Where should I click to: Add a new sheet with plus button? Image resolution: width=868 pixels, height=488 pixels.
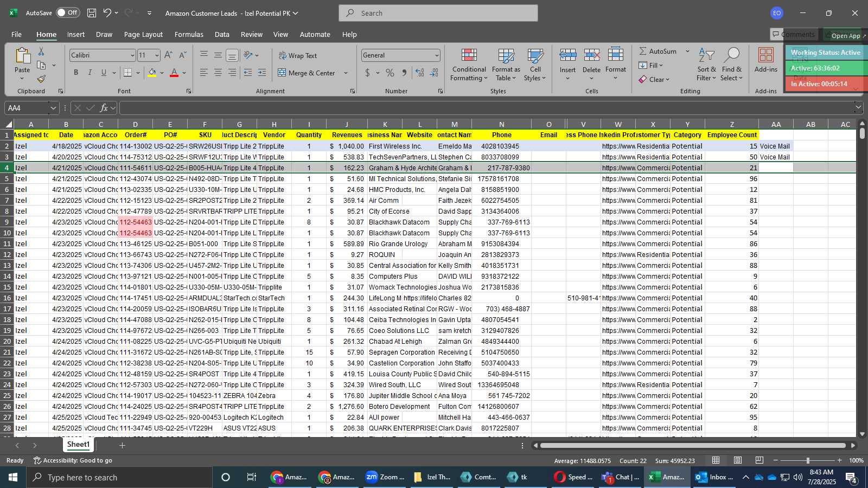click(x=123, y=445)
